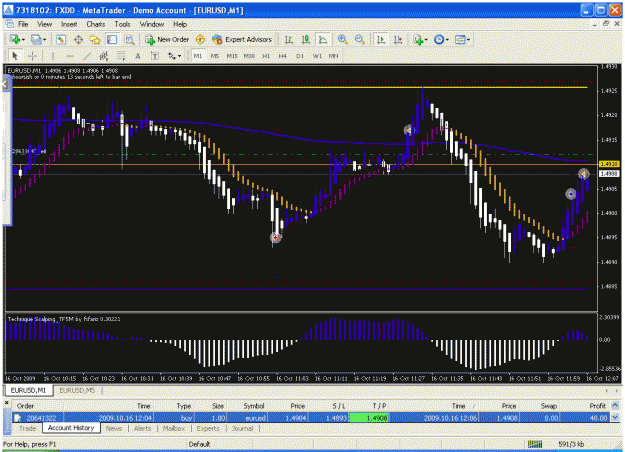
Task: Zoom in on the chart
Action: click(342, 39)
